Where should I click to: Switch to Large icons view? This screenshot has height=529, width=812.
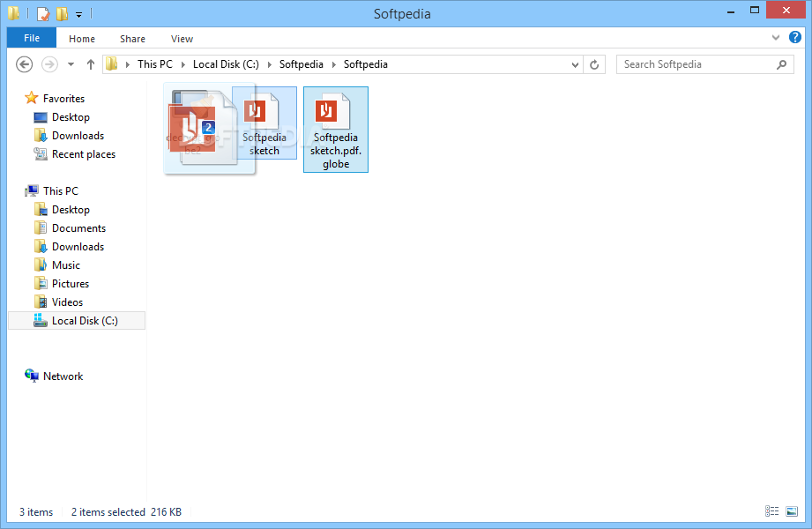[x=792, y=511]
